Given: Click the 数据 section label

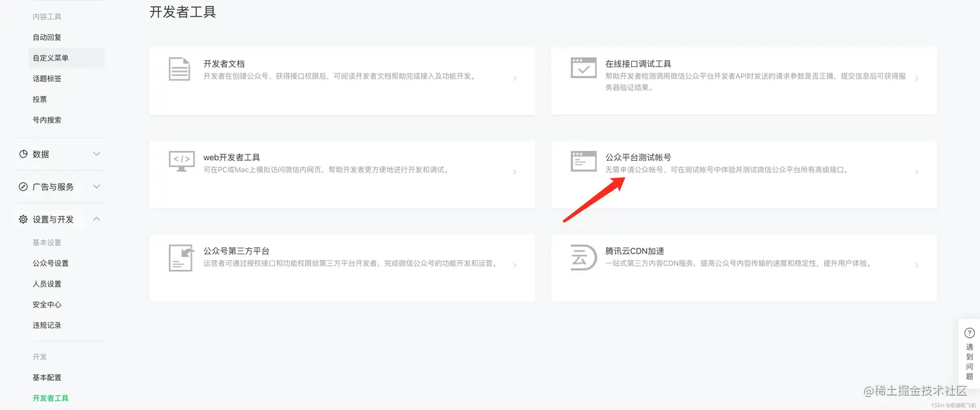Looking at the screenshot, I should [x=41, y=154].
